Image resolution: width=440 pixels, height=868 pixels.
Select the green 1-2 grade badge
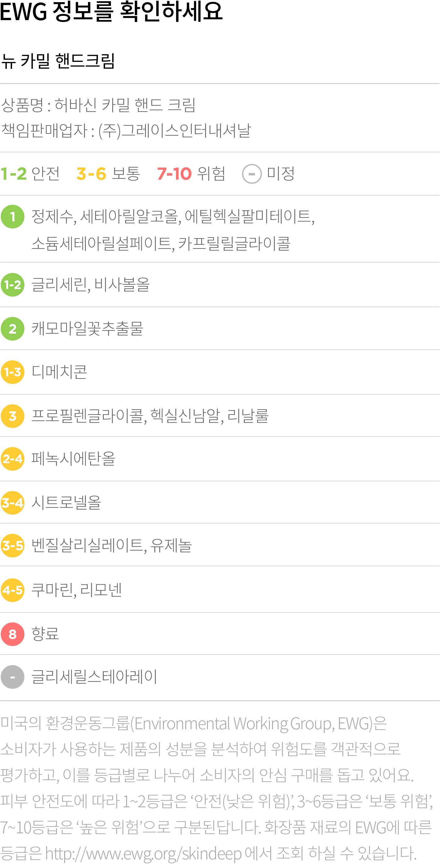12,285
